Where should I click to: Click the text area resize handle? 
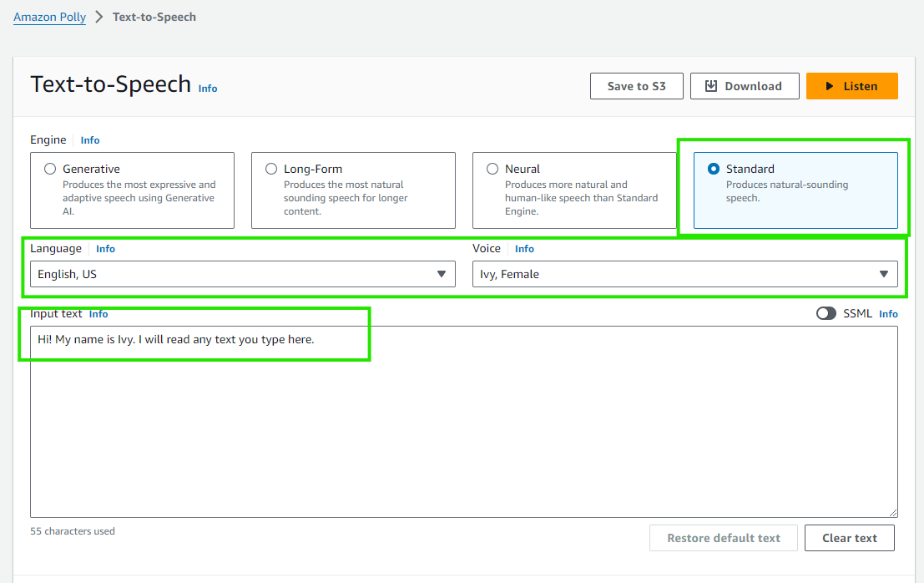coord(893,512)
